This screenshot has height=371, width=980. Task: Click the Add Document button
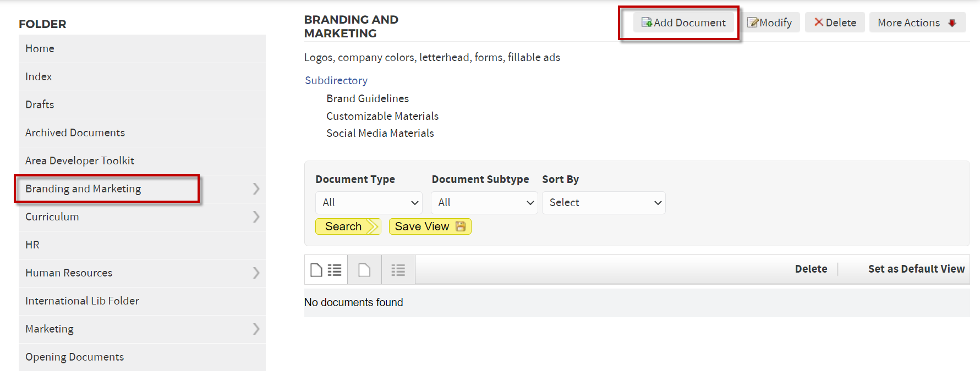coord(683,23)
